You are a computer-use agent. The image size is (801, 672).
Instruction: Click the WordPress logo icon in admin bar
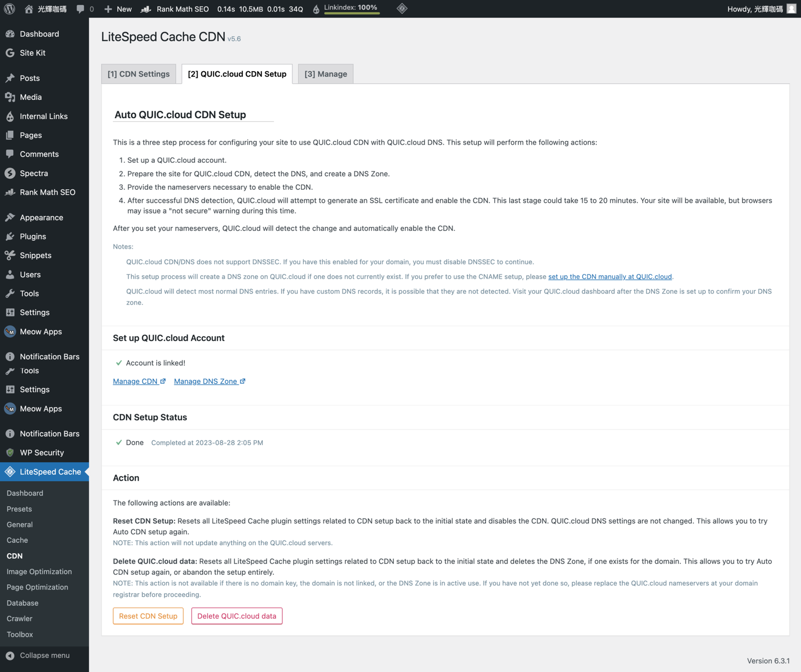coord(10,9)
